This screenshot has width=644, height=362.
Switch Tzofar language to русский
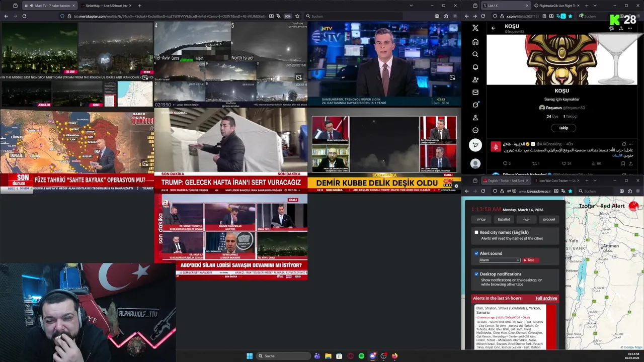tap(549, 219)
